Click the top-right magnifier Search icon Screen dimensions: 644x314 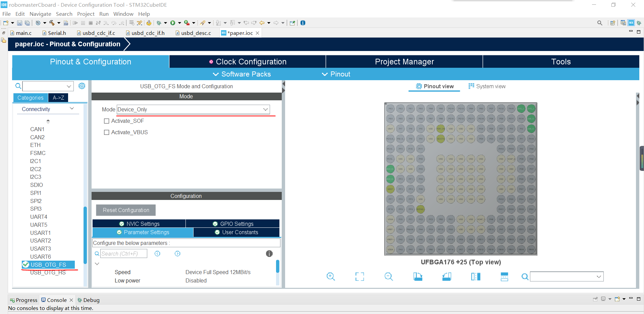(x=600, y=23)
